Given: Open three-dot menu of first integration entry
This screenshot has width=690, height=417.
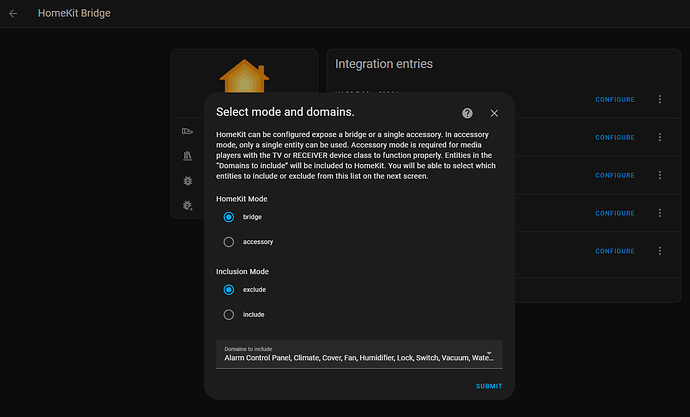Looking at the screenshot, I should pyautogui.click(x=660, y=99).
